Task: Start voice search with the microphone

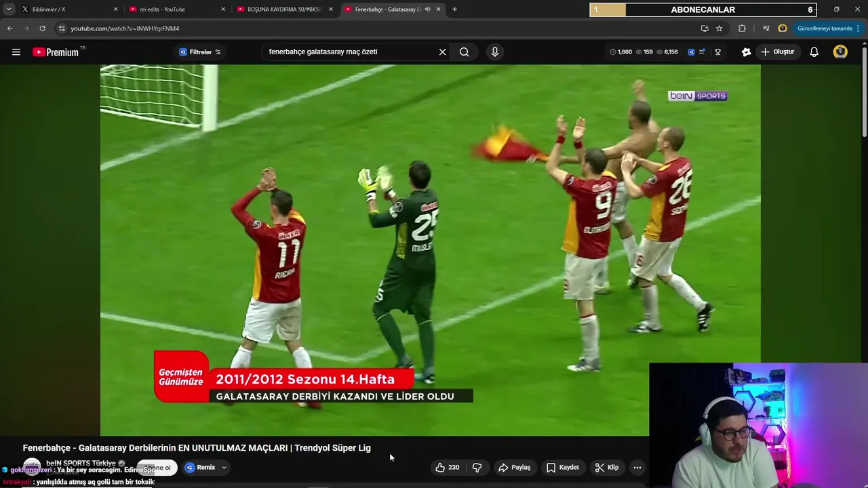Action: coord(494,52)
